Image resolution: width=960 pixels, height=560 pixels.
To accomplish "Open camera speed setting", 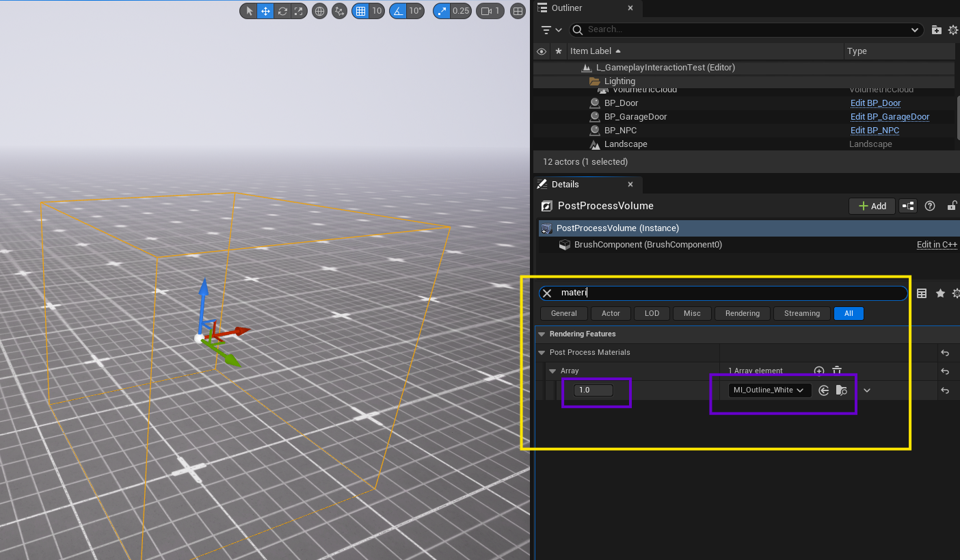I will tap(490, 11).
